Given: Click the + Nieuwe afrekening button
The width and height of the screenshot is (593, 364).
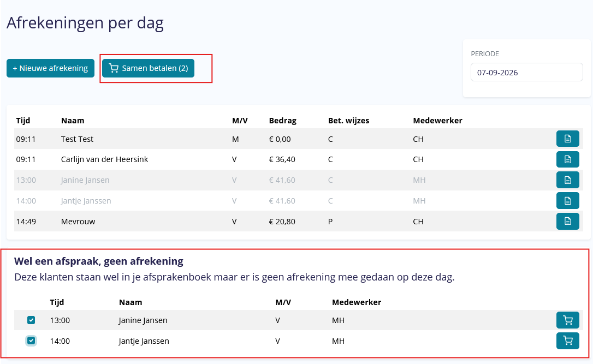Looking at the screenshot, I should click(50, 68).
